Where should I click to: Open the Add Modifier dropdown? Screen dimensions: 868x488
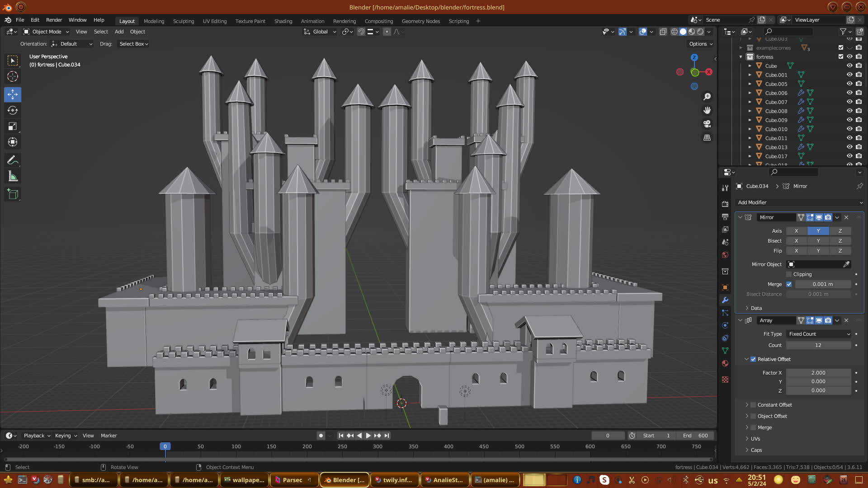pyautogui.click(x=799, y=202)
